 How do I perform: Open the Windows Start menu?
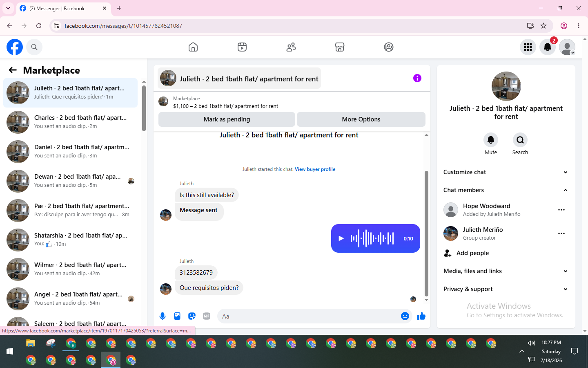pyautogui.click(x=10, y=351)
